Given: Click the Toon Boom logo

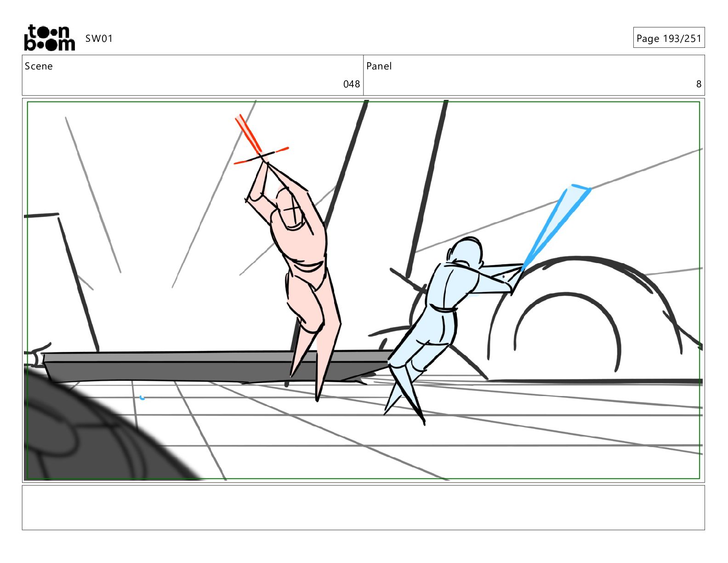Looking at the screenshot, I should 49,38.
